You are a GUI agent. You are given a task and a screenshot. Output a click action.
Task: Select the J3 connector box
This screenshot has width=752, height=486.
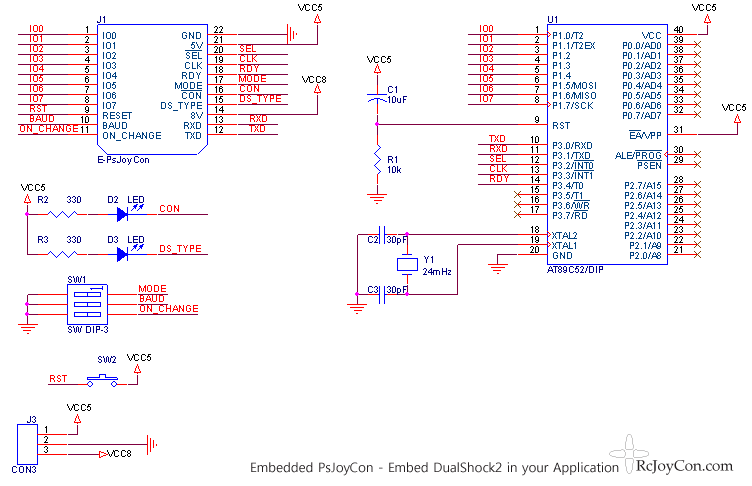tap(27, 444)
